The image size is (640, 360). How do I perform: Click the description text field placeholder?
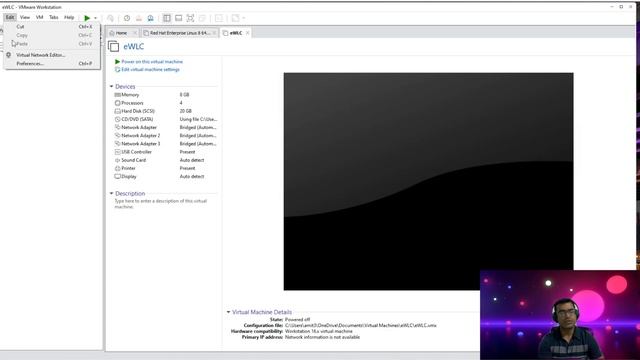pos(161,204)
